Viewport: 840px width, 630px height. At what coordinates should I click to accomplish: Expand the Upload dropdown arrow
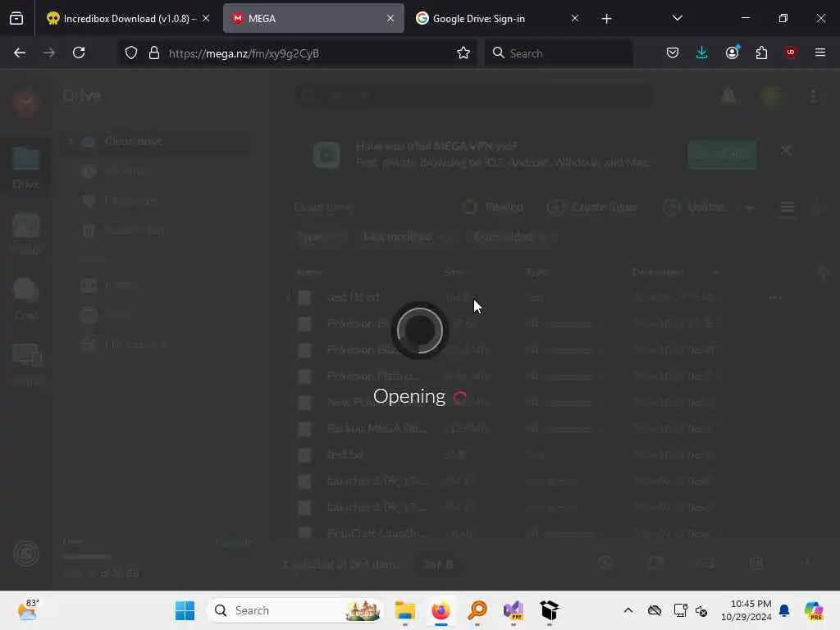(750, 208)
